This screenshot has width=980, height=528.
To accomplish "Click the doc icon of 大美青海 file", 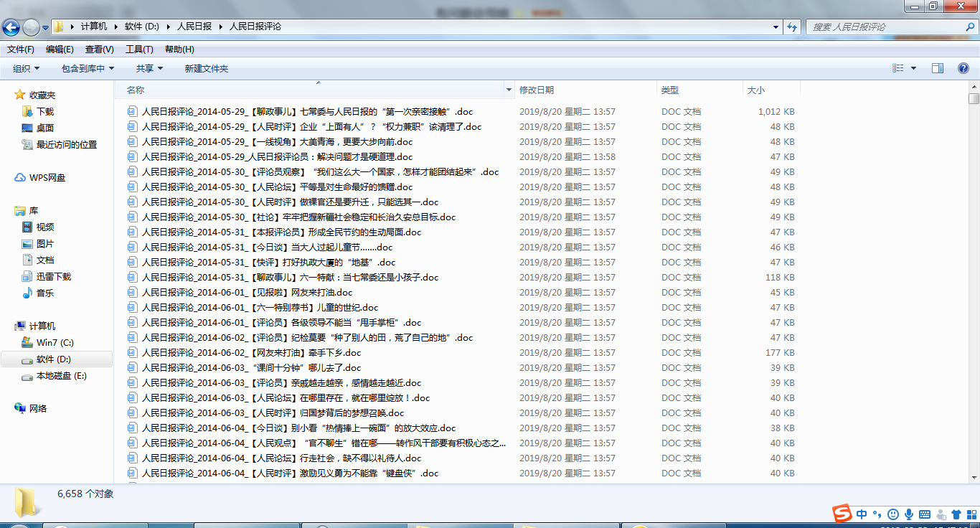I will (132, 141).
